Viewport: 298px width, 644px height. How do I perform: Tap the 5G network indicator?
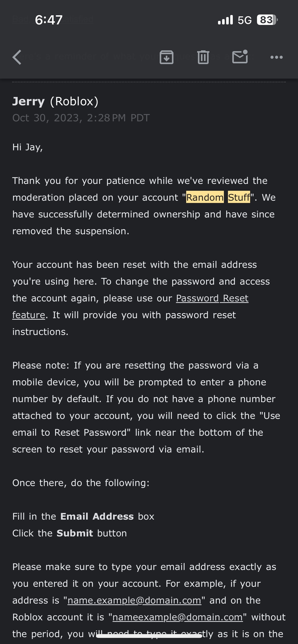click(x=245, y=20)
